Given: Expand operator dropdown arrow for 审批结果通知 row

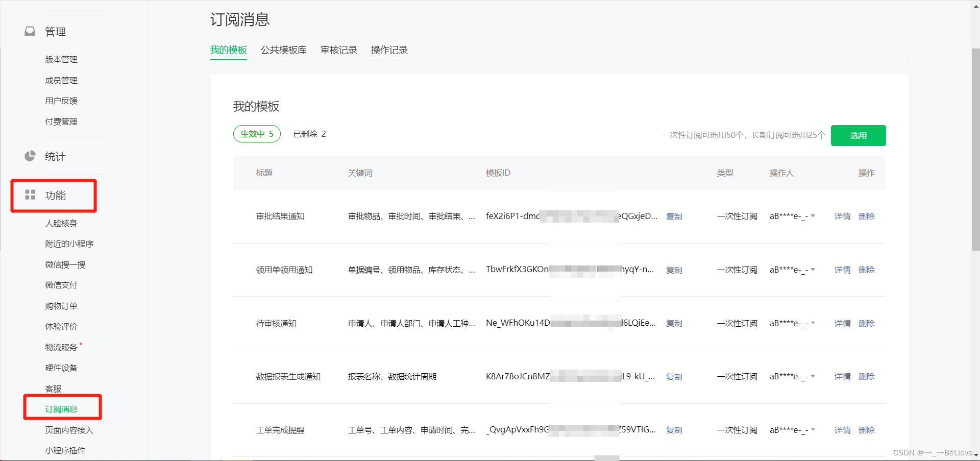Looking at the screenshot, I should click(x=813, y=216).
